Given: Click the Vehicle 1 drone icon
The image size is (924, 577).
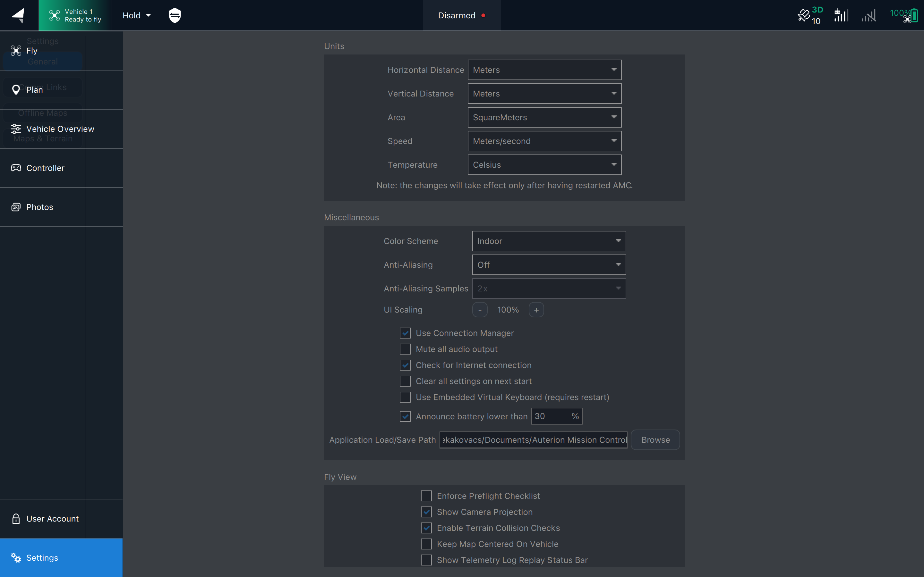Looking at the screenshot, I should [55, 15].
